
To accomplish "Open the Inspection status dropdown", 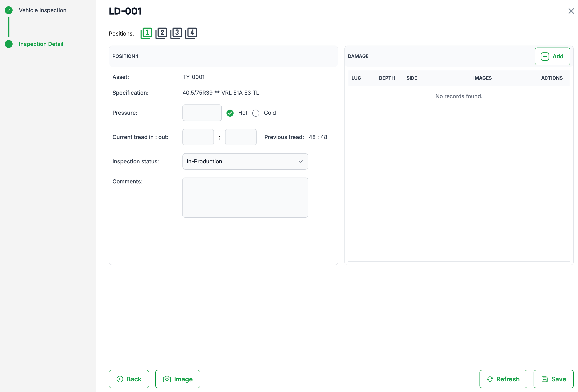I will 245,161.
